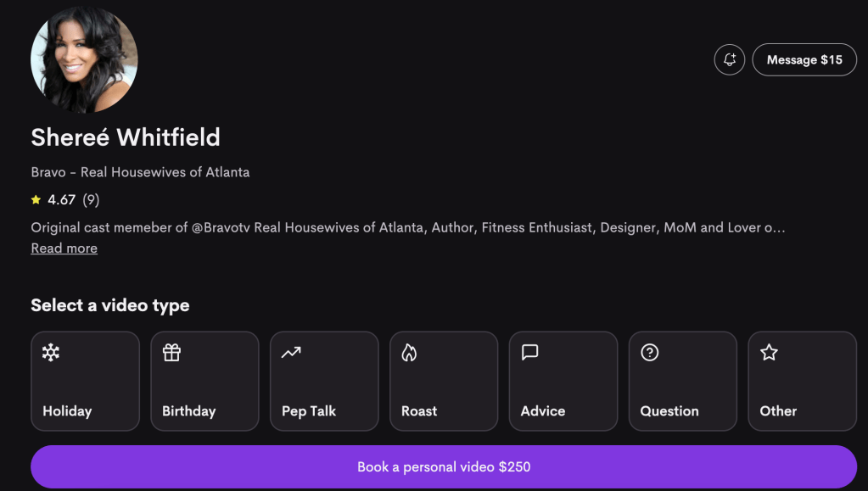Click the Select a video type heading
Image resolution: width=868 pixels, height=491 pixels.
(110, 305)
